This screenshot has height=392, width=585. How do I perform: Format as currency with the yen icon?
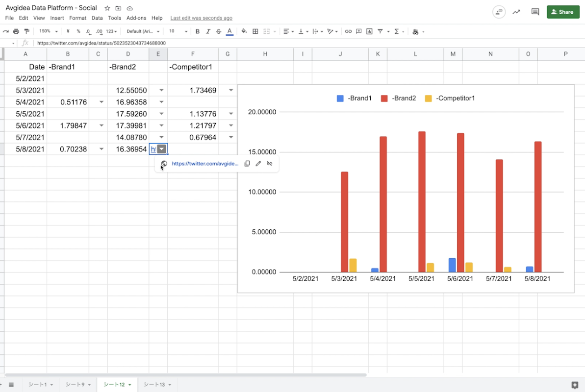[68, 31]
